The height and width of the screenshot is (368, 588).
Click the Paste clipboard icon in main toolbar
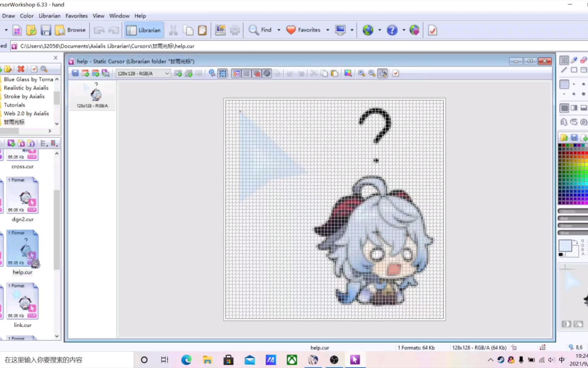click(202, 30)
